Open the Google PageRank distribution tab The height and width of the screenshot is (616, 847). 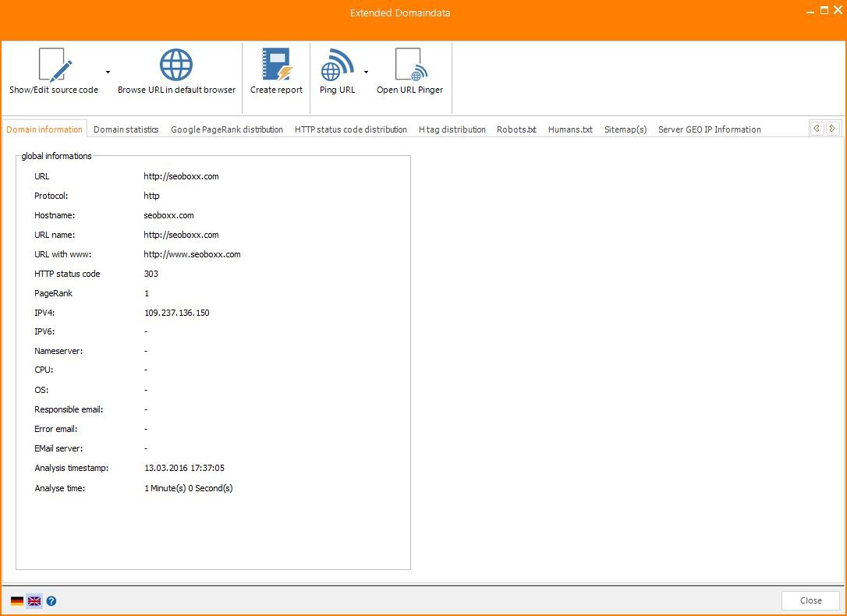[x=227, y=129]
